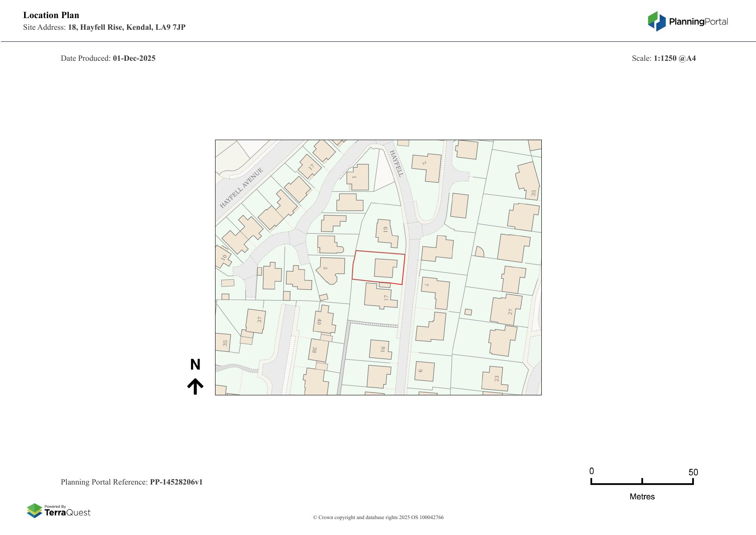This screenshot has width=756, height=535.
Task: Click the TerraQuest layered logo icon
Action: 34,511
